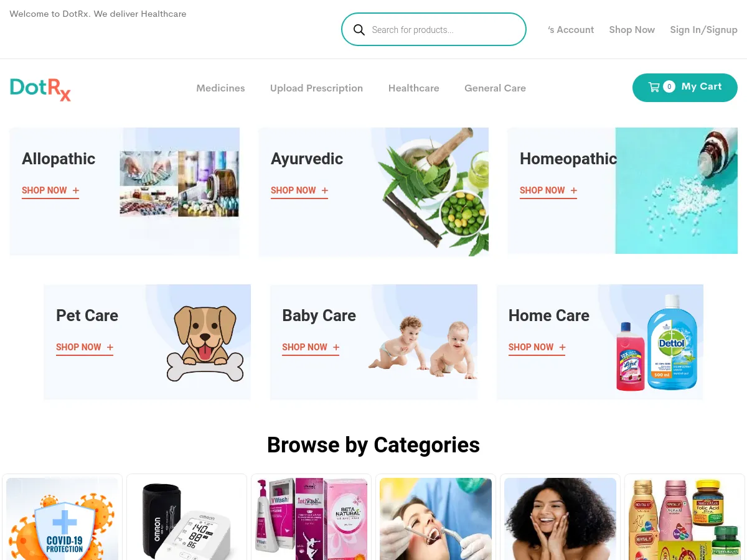Click Shop Now under Homeopathic
The image size is (747, 560).
coord(548,191)
